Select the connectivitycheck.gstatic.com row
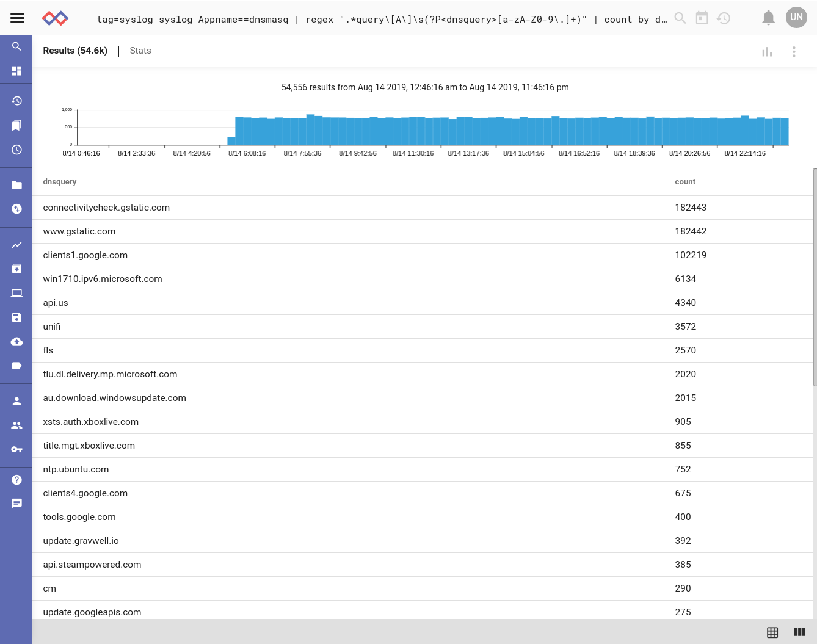This screenshot has height=644, width=817. click(423, 208)
